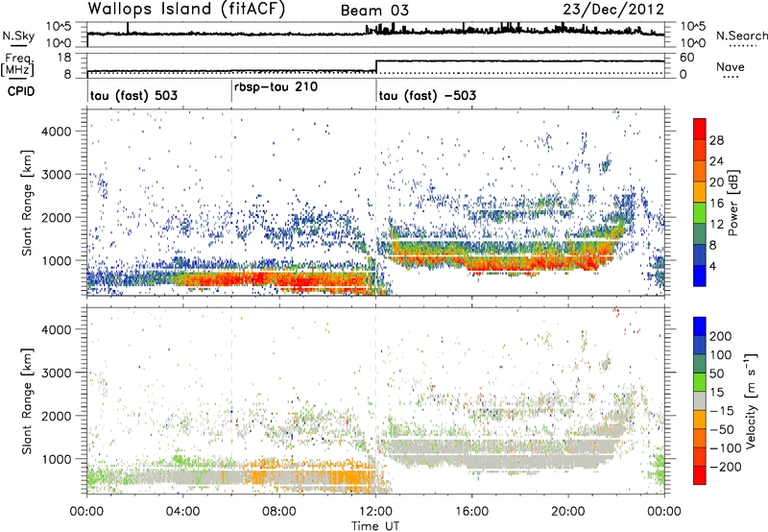The image size is (768, 532).
Task: Click the '08:00' time tick label
Action: tap(279, 512)
